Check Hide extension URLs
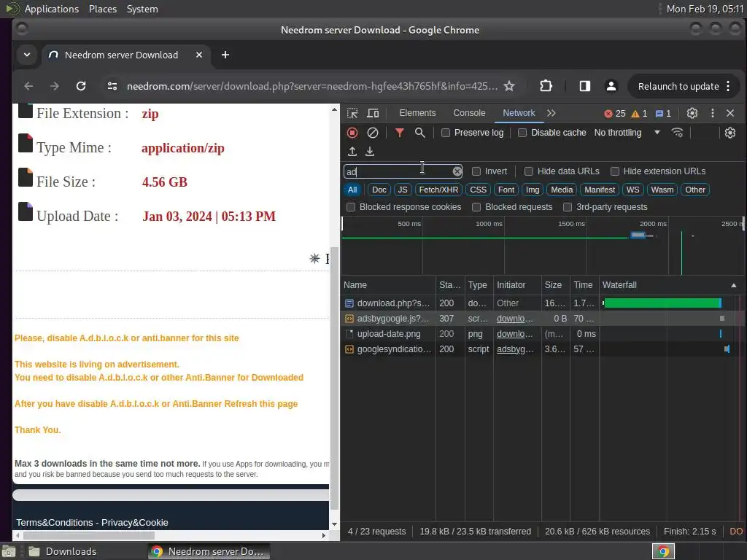 tap(614, 171)
